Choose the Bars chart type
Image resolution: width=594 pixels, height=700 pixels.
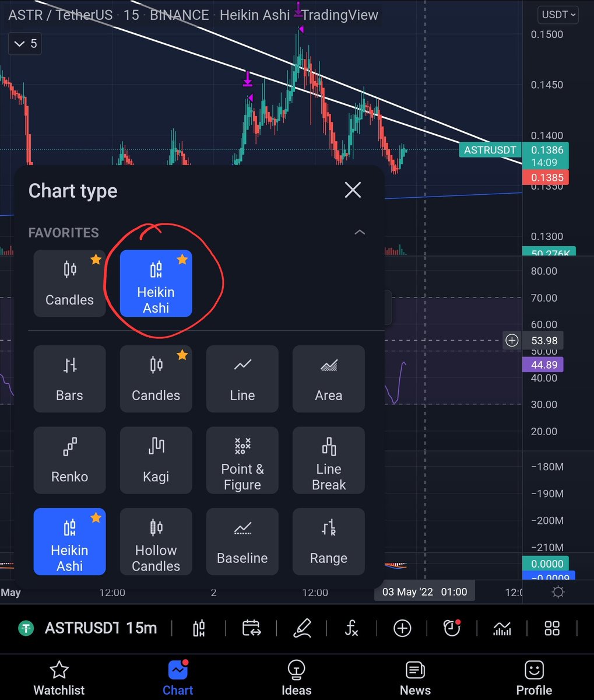[70, 379]
